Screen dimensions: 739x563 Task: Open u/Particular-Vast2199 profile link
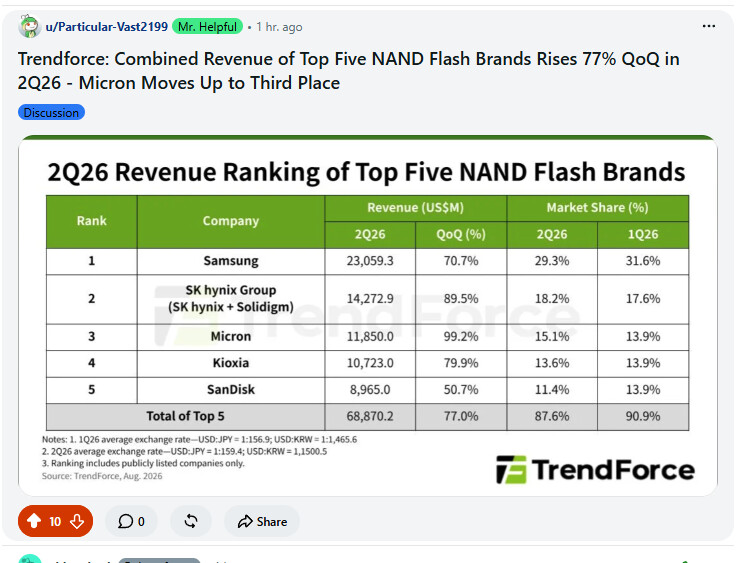(107, 27)
